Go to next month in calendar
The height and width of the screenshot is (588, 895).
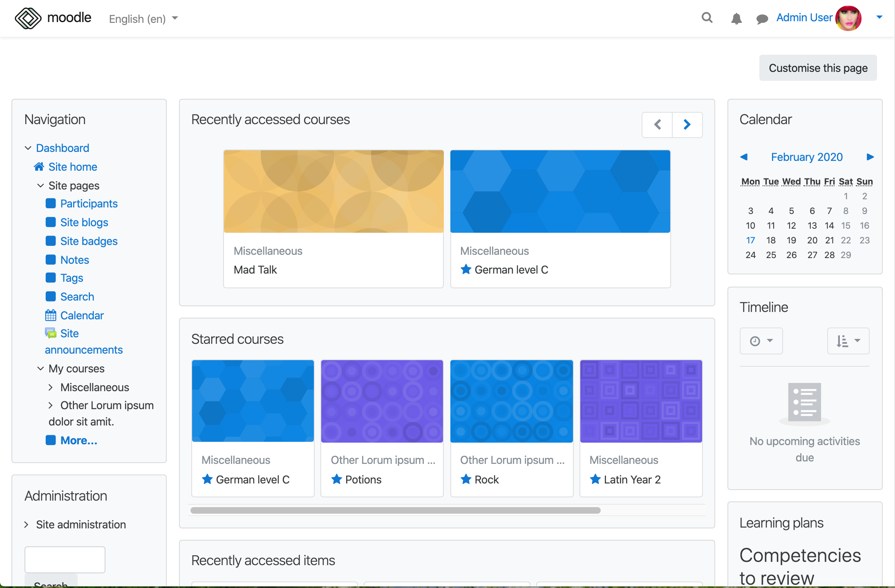(870, 157)
